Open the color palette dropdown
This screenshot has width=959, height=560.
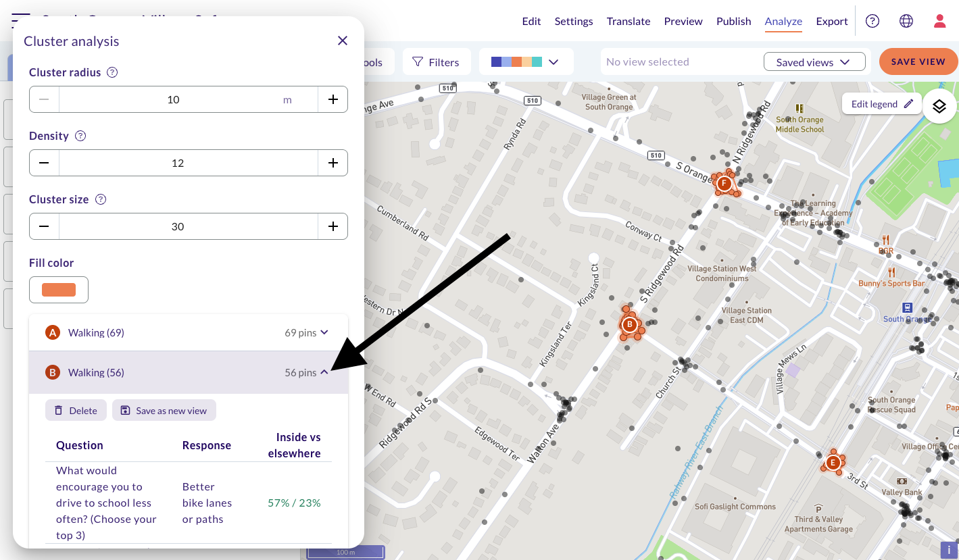coord(526,62)
